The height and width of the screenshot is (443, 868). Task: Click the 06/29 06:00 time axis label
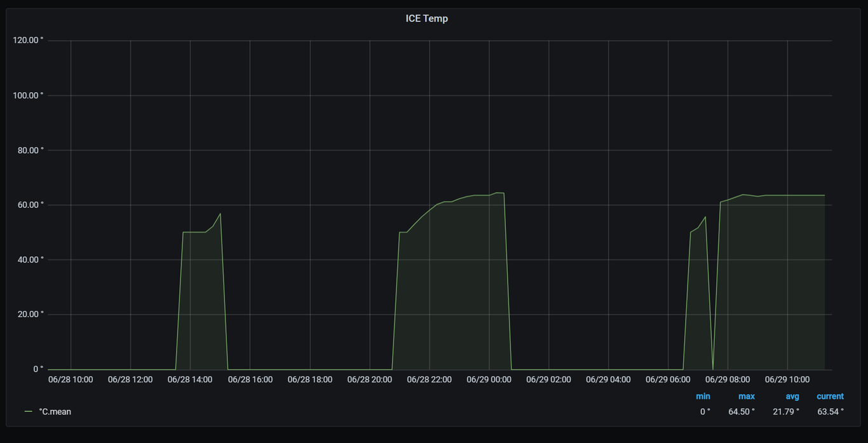[668, 379]
